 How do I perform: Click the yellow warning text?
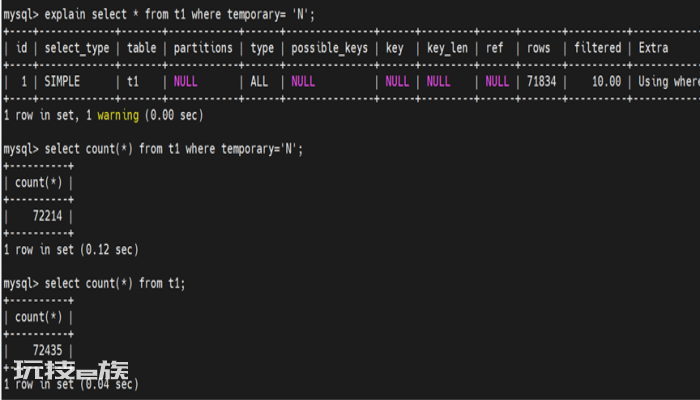click(x=118, y=116)
